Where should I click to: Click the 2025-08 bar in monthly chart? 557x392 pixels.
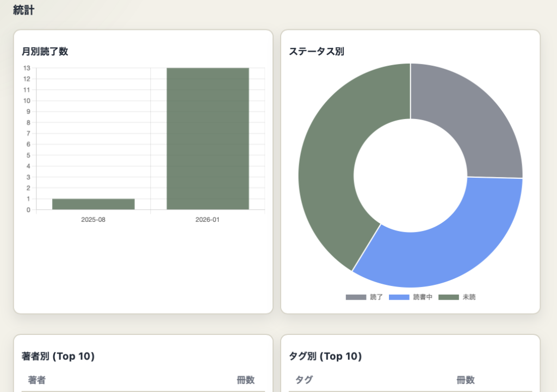tap(93, 204)
